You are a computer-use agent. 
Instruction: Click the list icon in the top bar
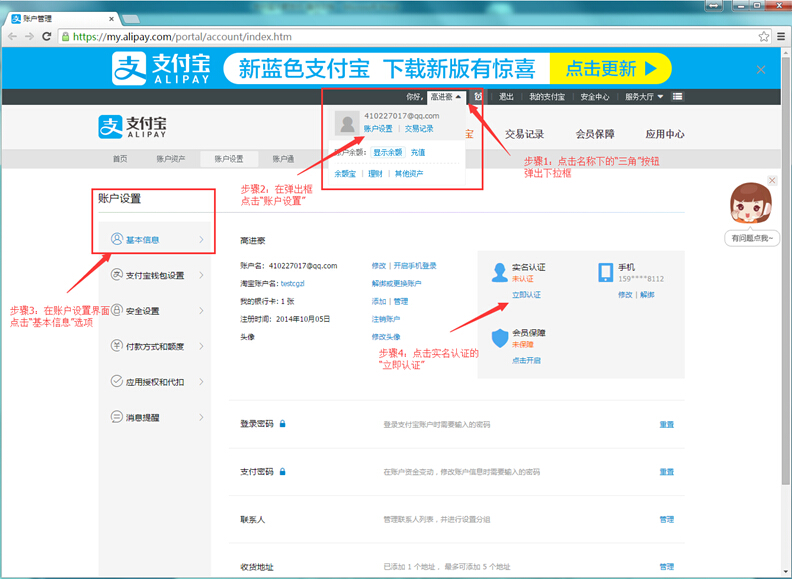click(677, 96)
